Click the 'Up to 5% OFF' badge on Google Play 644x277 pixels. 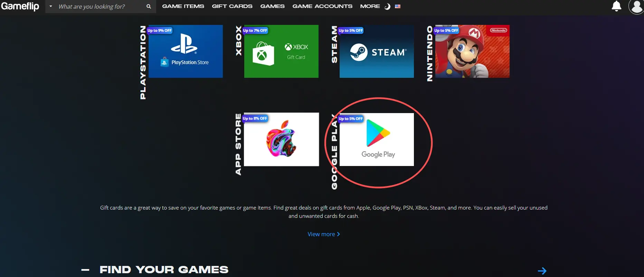click(351, 119)
